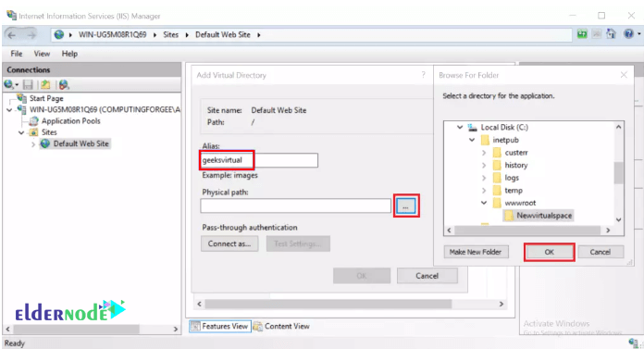Click the Connect as... button
Viewport: 644px width, 349px height.
[x=229, y=243]
